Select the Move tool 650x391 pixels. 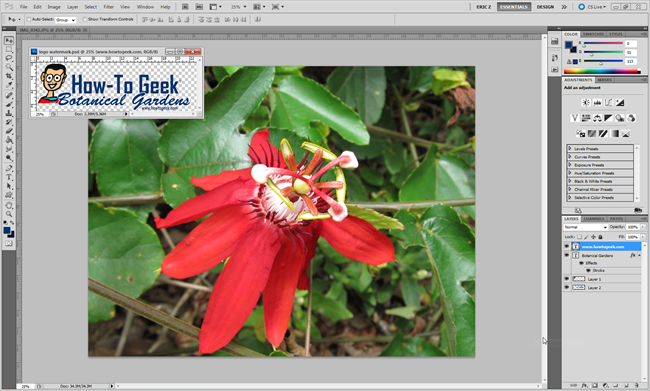[9, 41]
